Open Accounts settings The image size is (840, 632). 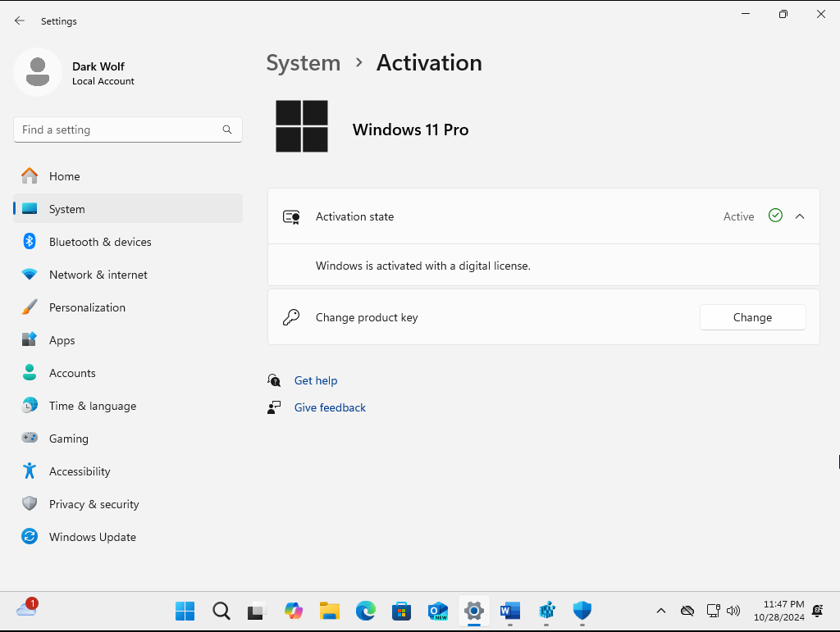coord(127,373)
